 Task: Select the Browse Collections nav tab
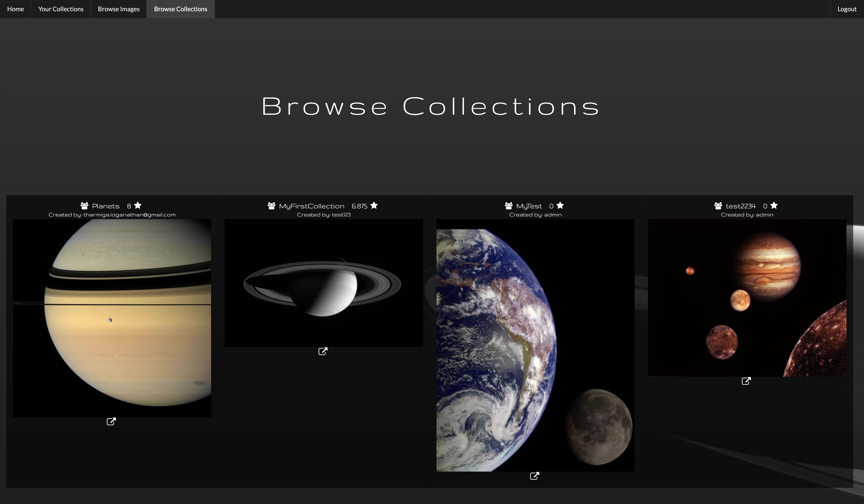click(180, 9)
